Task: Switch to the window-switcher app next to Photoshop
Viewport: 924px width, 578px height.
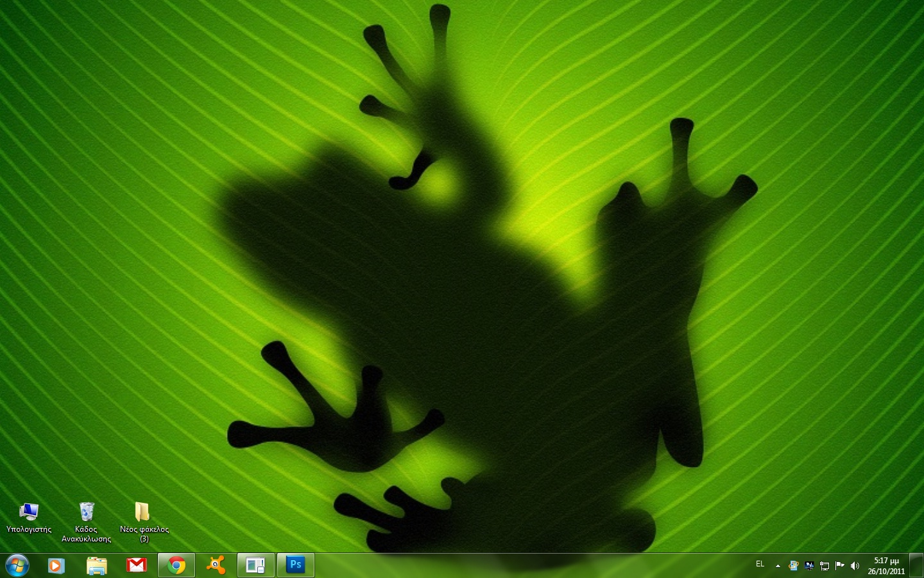Action: coord(256,565)
